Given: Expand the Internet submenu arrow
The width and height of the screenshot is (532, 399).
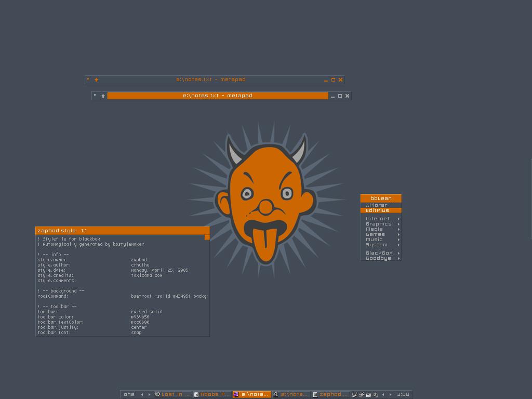Looking at the screenshot, I should click(x=398, y=219).
